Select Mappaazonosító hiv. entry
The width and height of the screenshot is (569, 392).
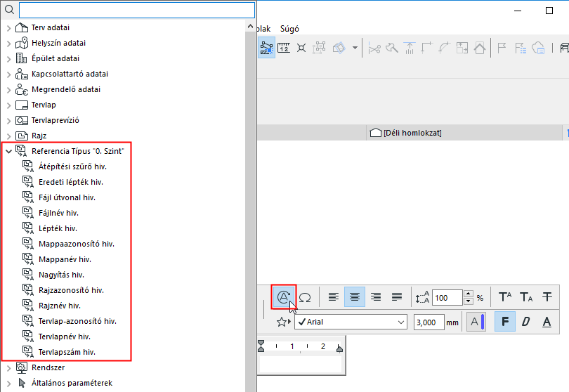[76, 244]
